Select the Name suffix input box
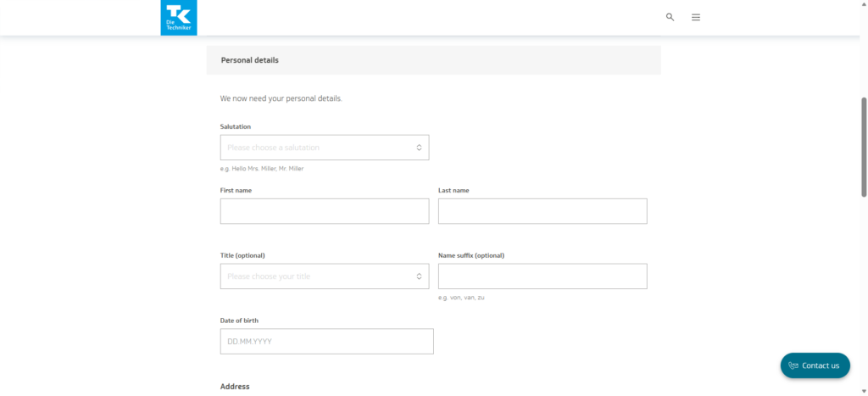The height and width of the screenshot is (396, 868). click(542, 276)
